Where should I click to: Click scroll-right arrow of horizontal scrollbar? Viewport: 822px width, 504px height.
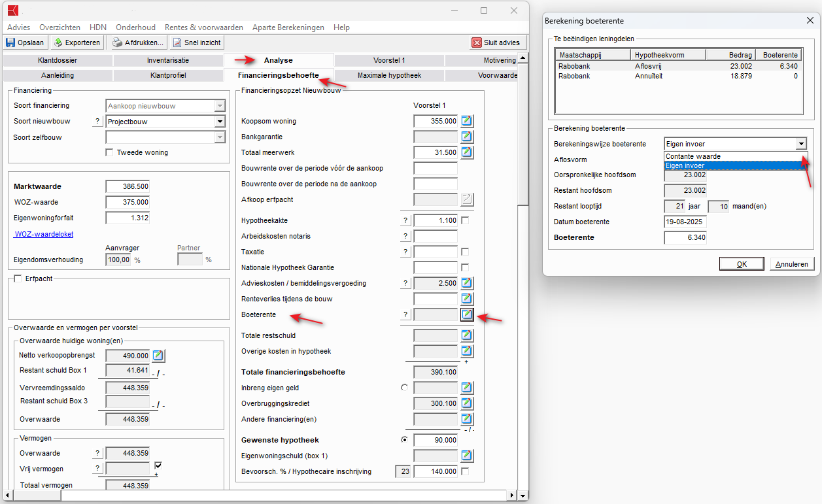[x=512, y=496]
